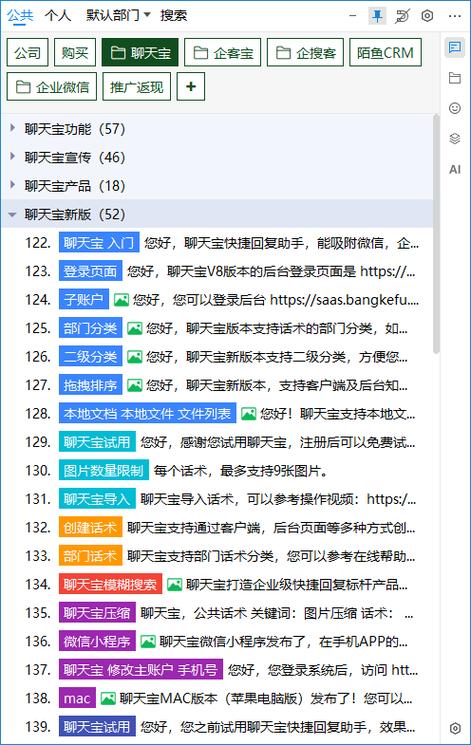Click the script text of row 123 about V8 login
Viewport: 471px width, 745px height.
pos(271,272)
